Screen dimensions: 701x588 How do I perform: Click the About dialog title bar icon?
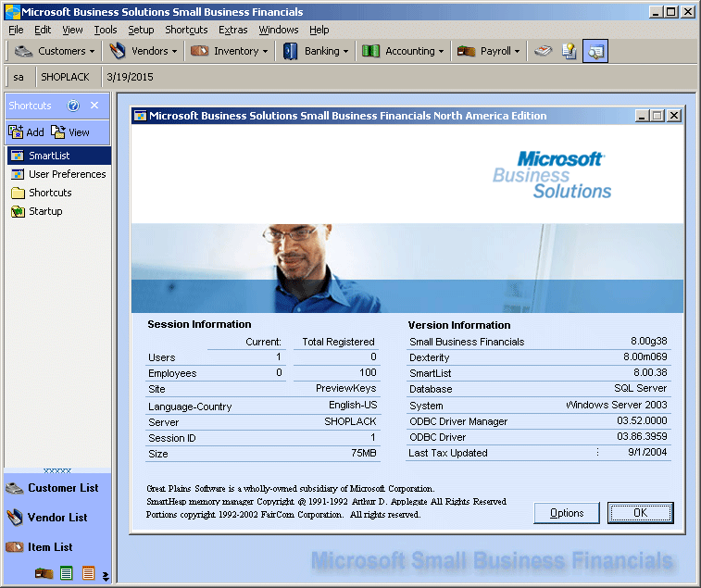click(141, 116)
